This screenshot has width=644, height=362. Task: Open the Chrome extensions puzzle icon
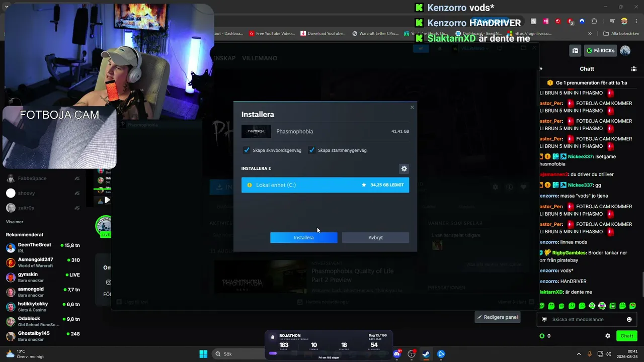click(x=594, y=21)
